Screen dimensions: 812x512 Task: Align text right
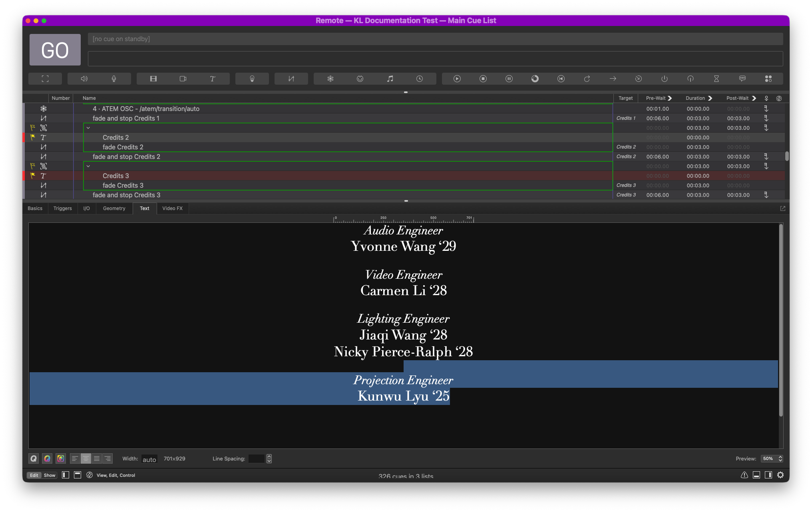point(107,459)
